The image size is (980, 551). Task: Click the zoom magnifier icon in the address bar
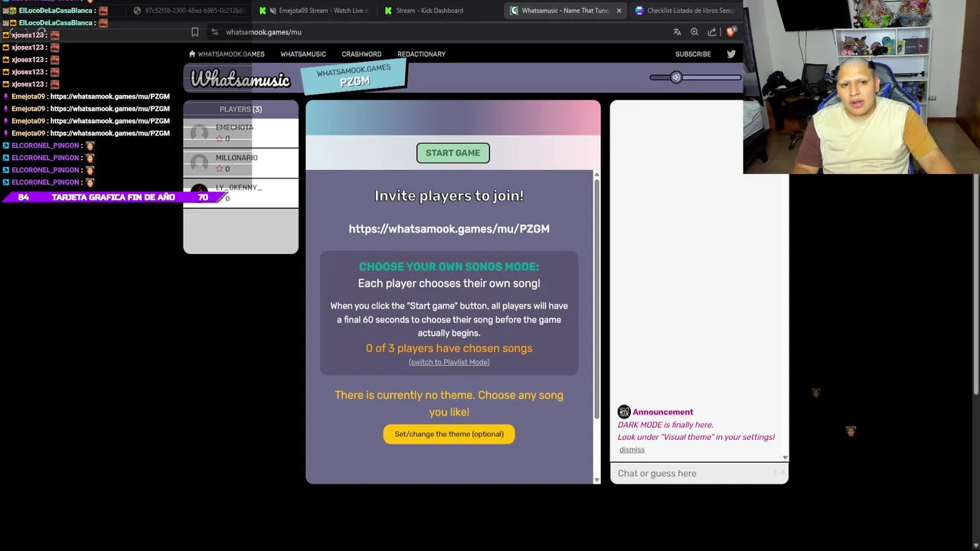click(x=694, y=32)
